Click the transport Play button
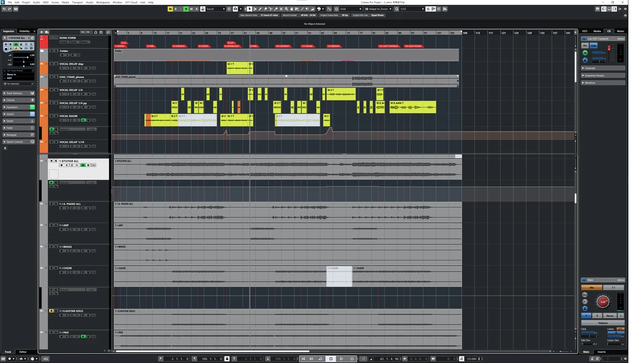 click(x=341, y=359)
